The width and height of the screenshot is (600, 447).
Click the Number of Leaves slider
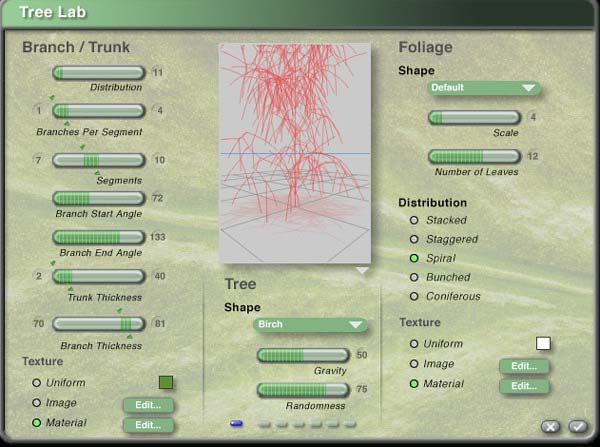tap(474, 156)
